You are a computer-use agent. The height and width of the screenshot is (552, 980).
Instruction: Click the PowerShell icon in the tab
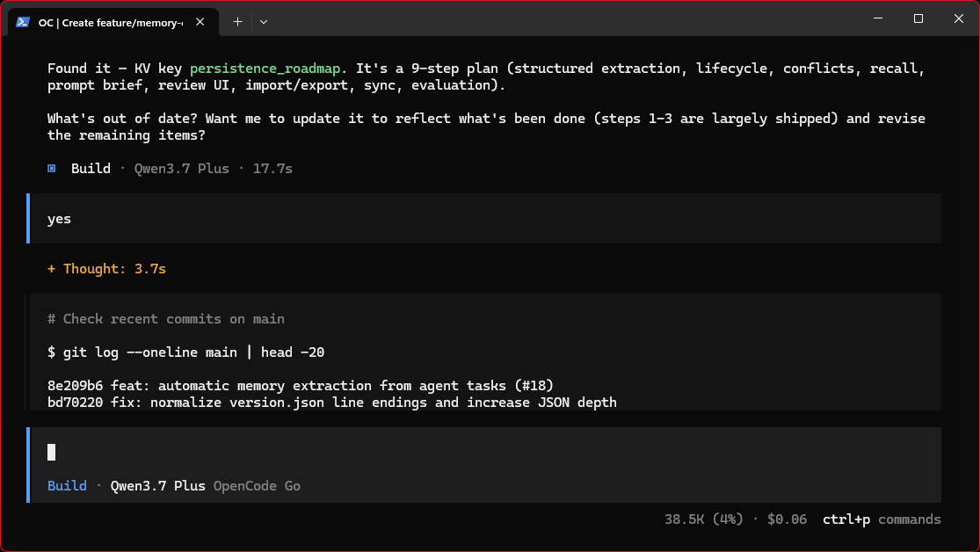(23, 22)
